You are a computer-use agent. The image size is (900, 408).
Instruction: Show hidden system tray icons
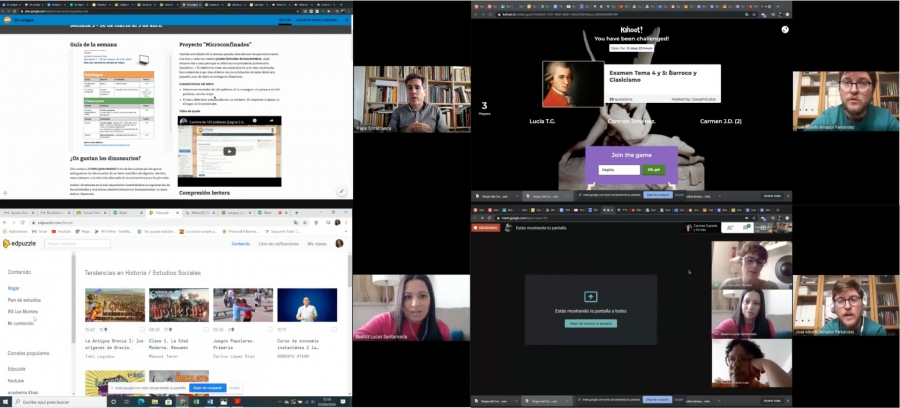tap(280, 402)
